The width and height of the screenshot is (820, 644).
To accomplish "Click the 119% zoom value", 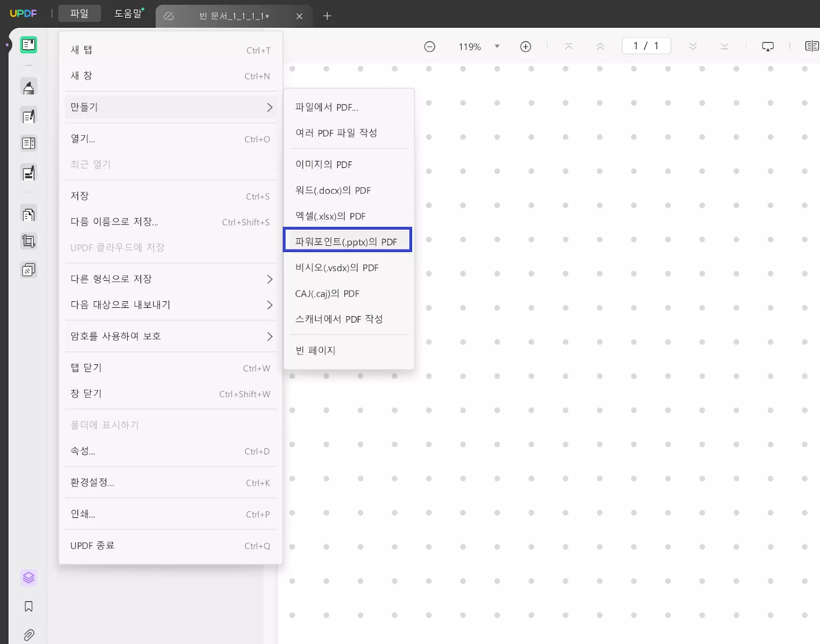I will click(470, 47).
